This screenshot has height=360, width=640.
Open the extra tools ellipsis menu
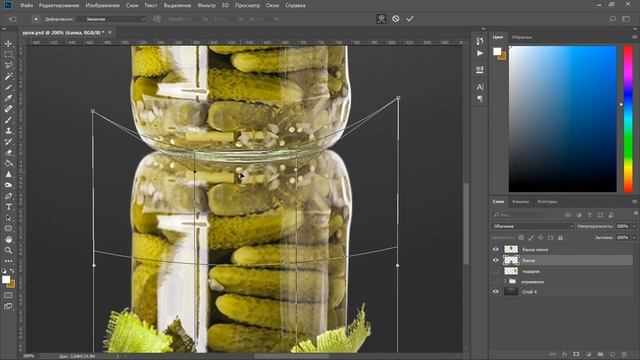click(8, 261)
